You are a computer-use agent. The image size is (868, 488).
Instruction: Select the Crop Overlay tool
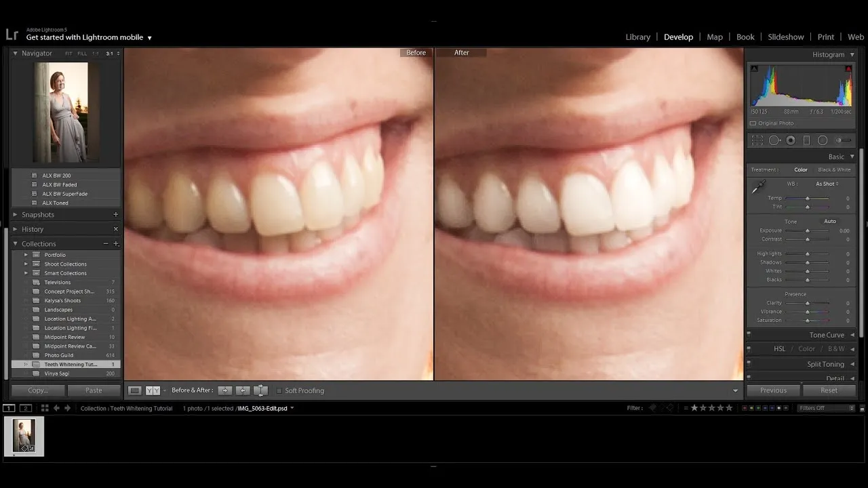point(757,140)
